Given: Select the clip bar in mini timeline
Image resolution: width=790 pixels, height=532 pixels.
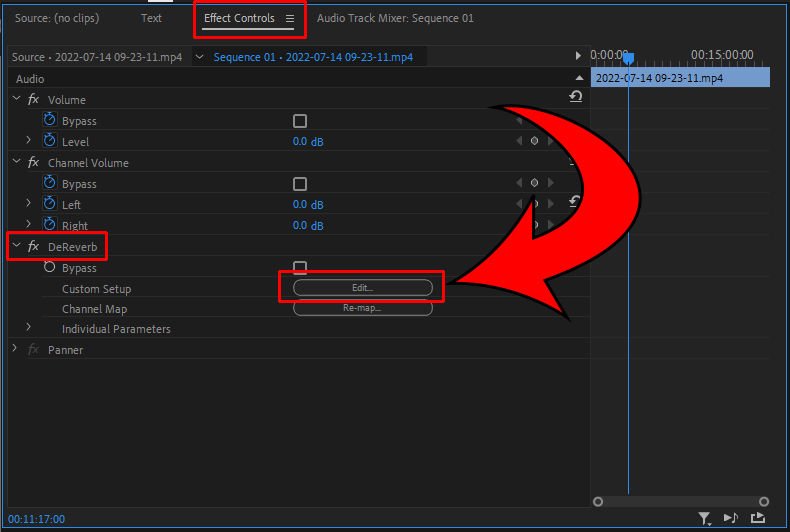Looking at the screenshot, I should coord(680,78).
